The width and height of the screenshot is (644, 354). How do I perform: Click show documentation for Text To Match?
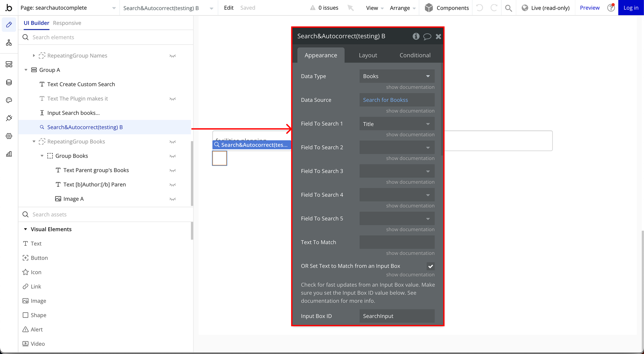[x=409, y=252]
